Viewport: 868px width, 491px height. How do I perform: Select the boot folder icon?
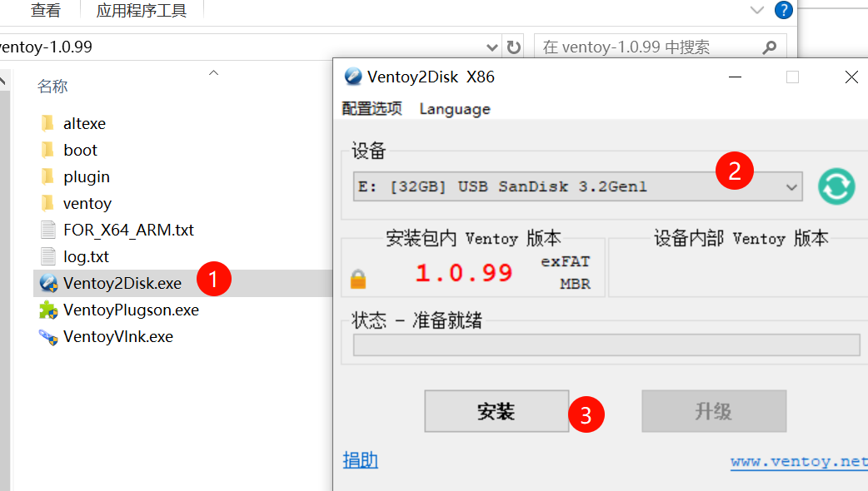47,149
